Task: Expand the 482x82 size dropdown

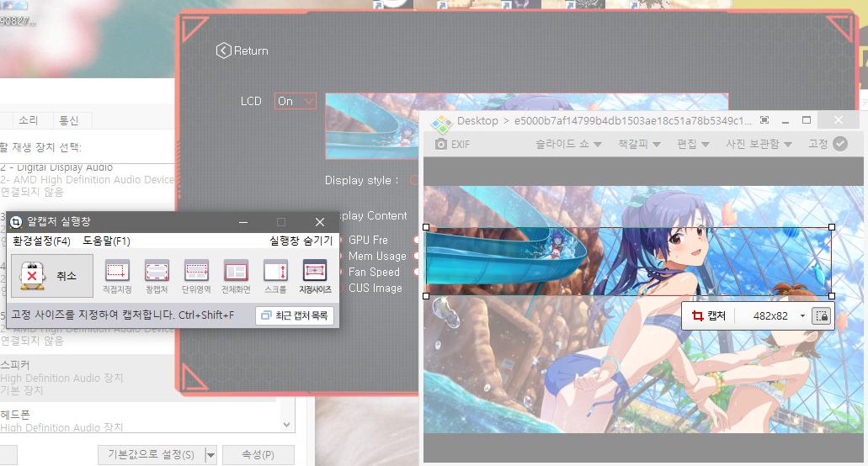Action: pyautogui.click(x=802, y=316)
